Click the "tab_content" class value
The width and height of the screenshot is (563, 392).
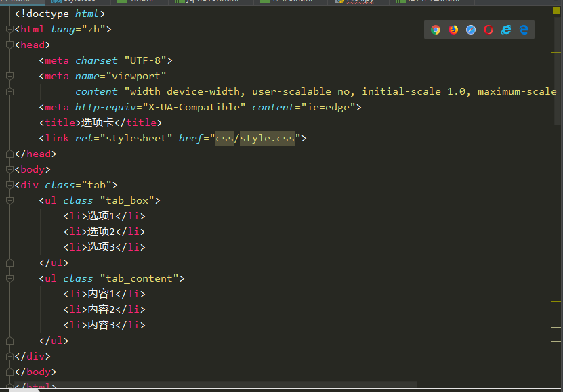140,278
